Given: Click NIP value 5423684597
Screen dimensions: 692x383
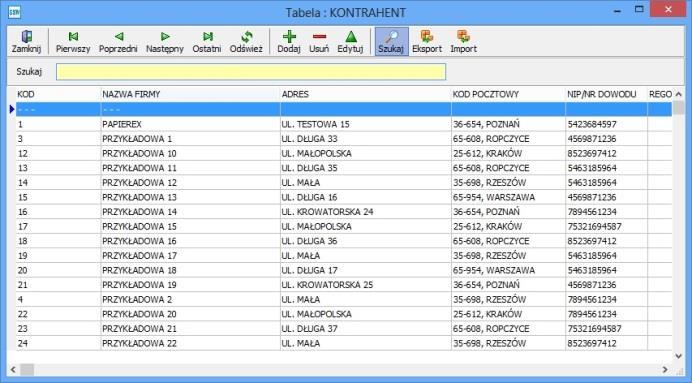Looking at the screenshot, I should click(x=592, y=124).
